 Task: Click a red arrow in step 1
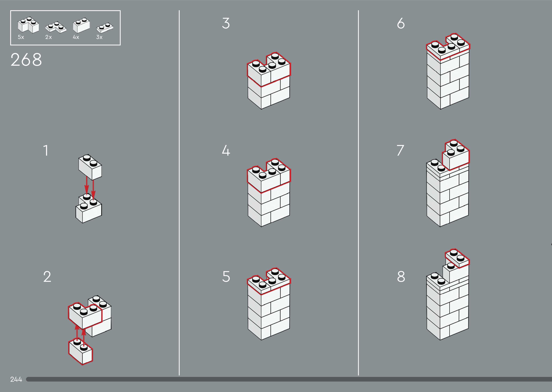(x=87, y=185)
